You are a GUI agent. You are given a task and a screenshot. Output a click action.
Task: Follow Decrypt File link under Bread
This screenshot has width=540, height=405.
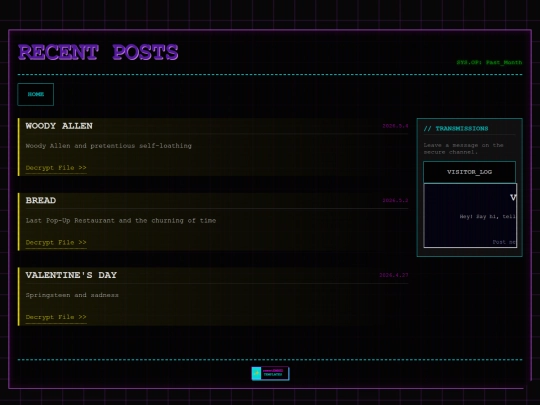(56, 242)
